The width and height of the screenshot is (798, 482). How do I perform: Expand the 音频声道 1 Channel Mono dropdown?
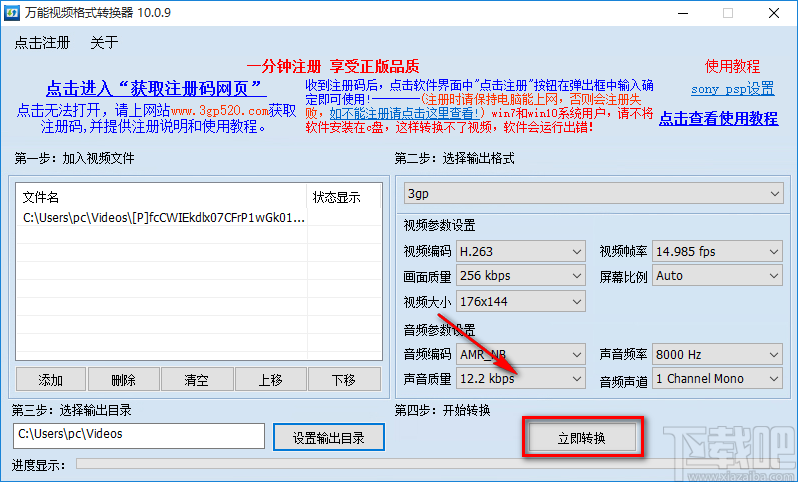click(x=718, y=379)
